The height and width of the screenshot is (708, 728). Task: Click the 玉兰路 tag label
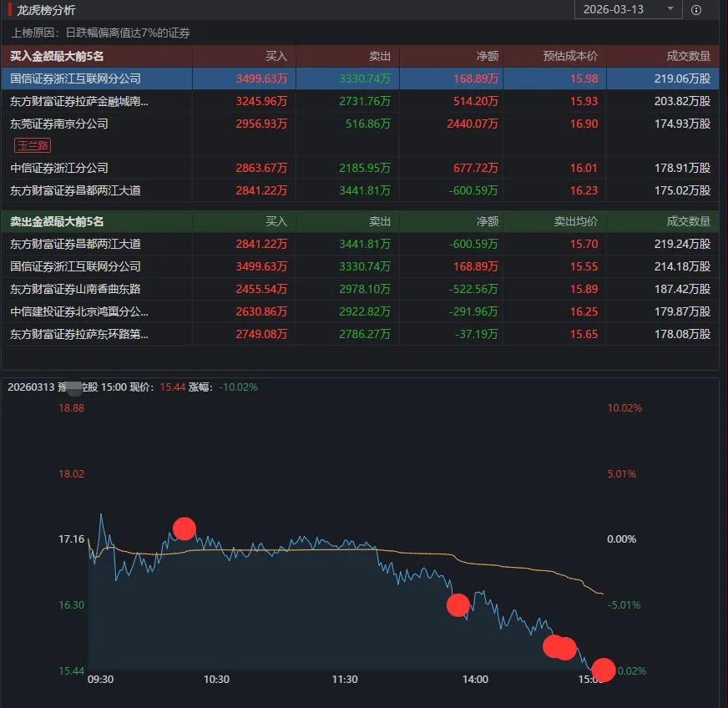(x=33, y=145)
